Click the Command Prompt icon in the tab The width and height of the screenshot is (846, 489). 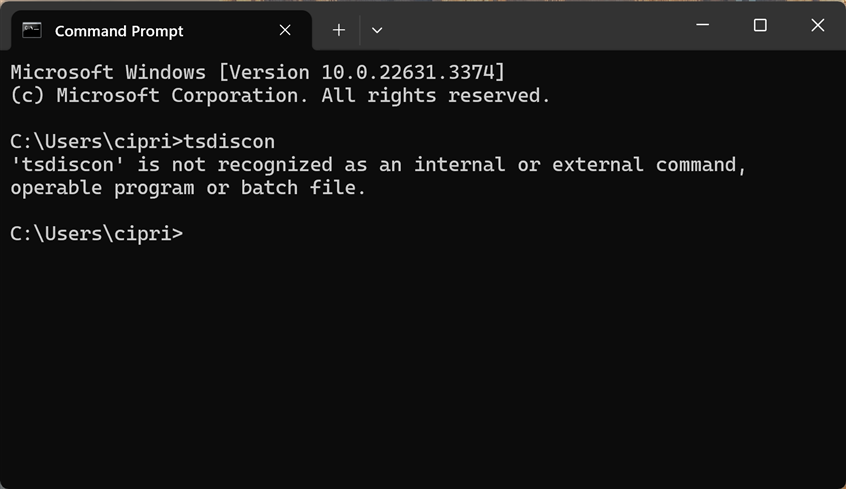tap(32, 30)
